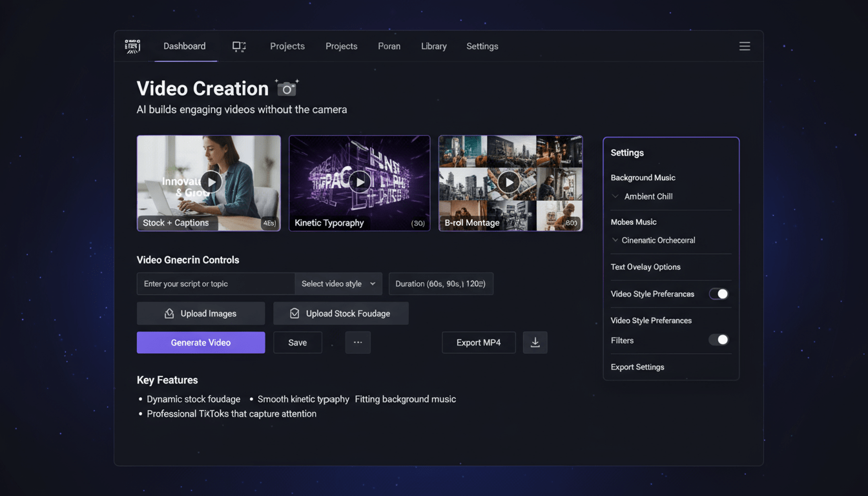Open the Select video style dropdown
Screen dimensions: 868x496
pyautogui.click(x=338, y=284)
